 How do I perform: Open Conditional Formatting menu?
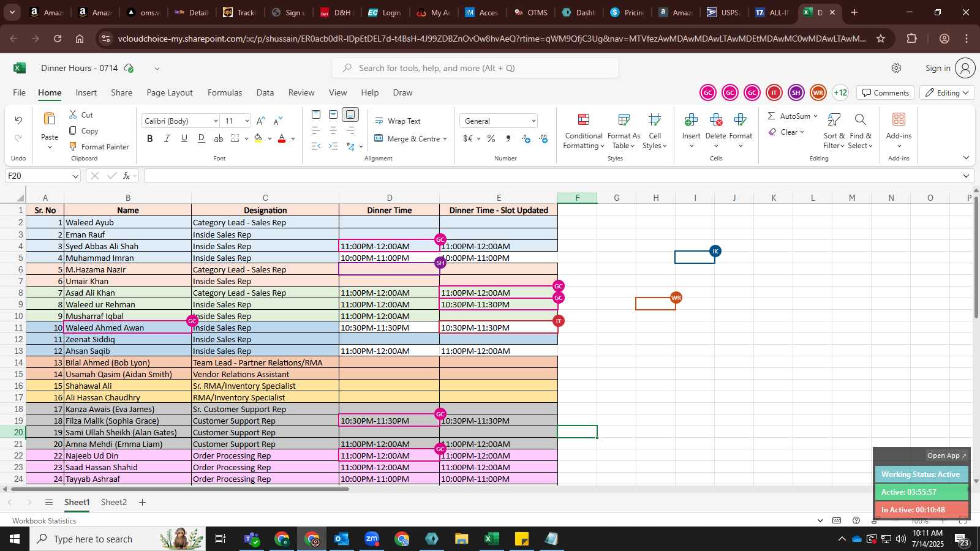pos(584,131)
